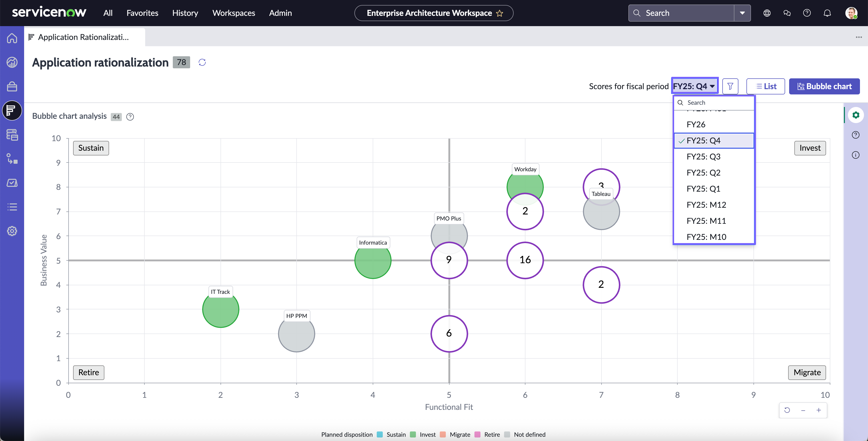Open notifications bell icon
This screenshot has height=441, width=868.
tap(827, 13)
